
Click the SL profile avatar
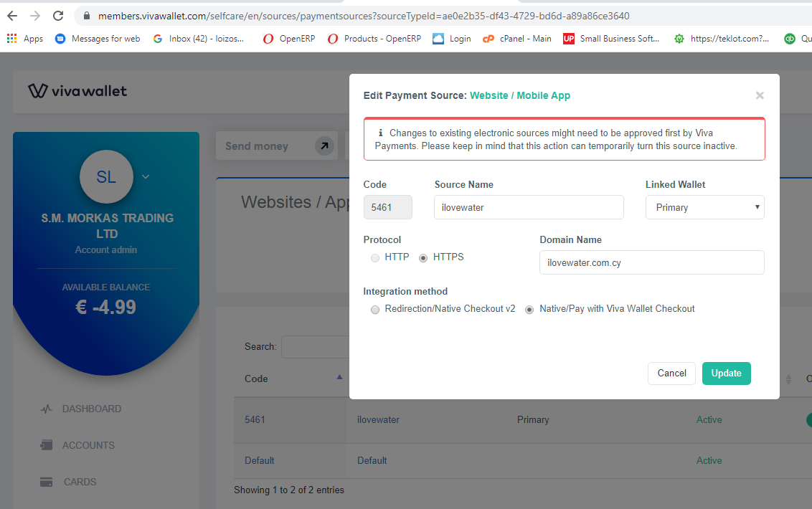coord(106,177)
